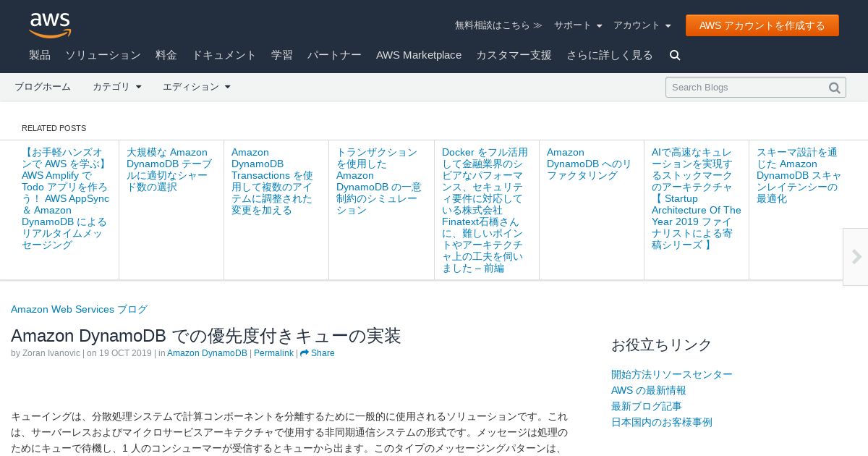Image resolution: width=868 pixels, height=456 pixels.
Task: Open the AWS Marketplace menu
Action: coord(419,55)
